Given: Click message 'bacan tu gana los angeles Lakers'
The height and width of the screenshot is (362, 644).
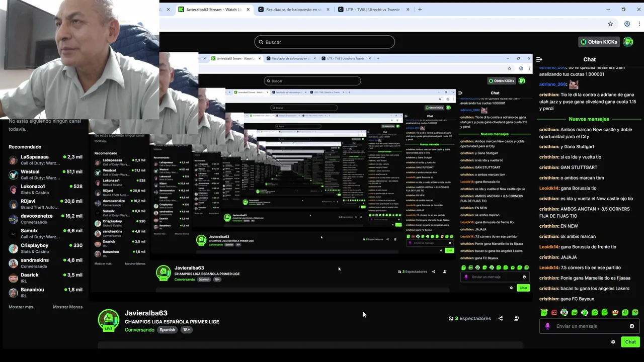Looking at the screenshot, I should [595, 289].
